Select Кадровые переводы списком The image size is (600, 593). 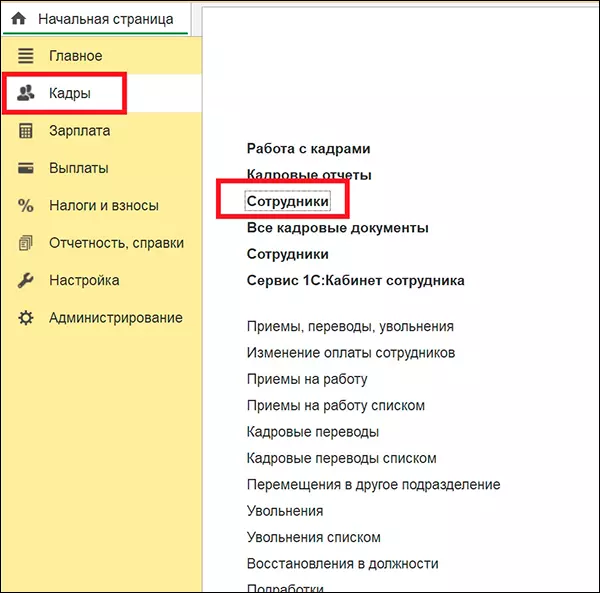(341, 458)
